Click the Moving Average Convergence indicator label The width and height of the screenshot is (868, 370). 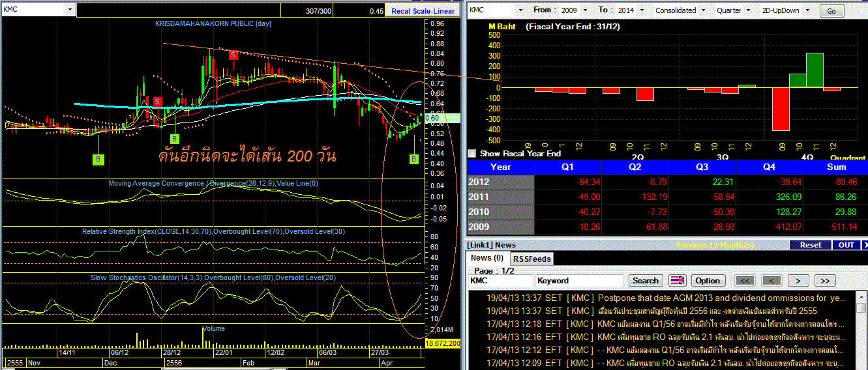tap(213, 184)
